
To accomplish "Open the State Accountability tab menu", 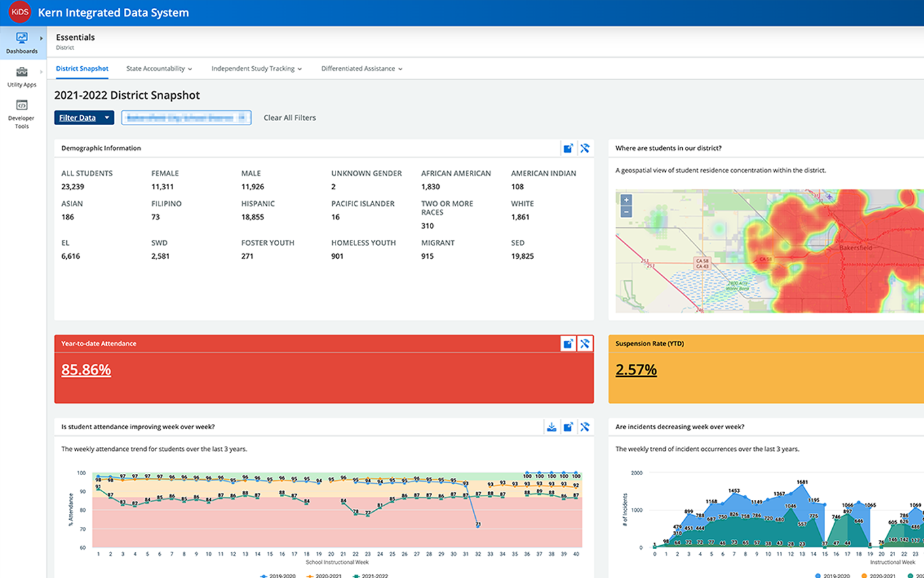I will (x=159, y=68).
